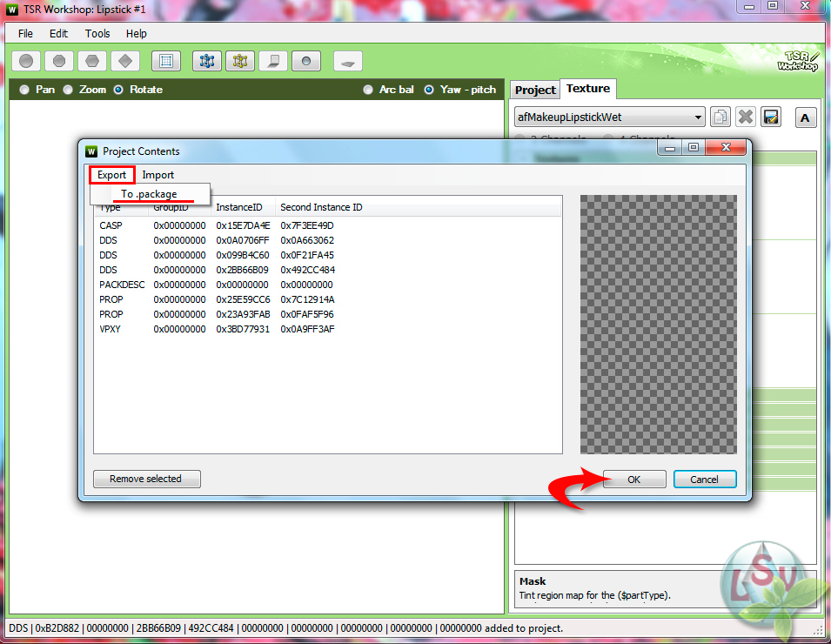Click the 'A' button in Texture tab
The width and height of the screenshot is (831, 644).
coord(805,117)
